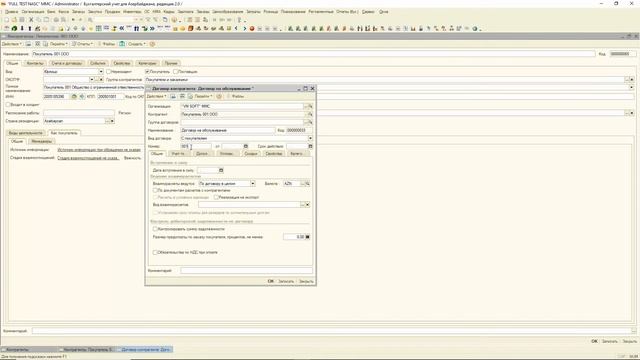The image size is (640, 360).
Task: Expand the Страна резиденции dropdown arrow
Action: (x=112, y=121)
